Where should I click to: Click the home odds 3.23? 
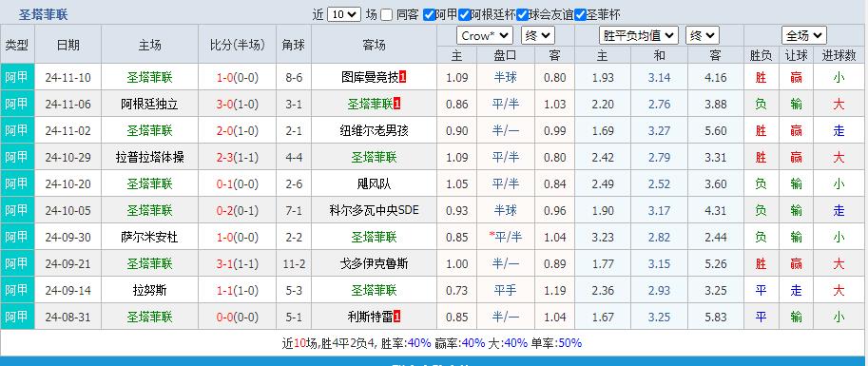(x=603, y=237)
